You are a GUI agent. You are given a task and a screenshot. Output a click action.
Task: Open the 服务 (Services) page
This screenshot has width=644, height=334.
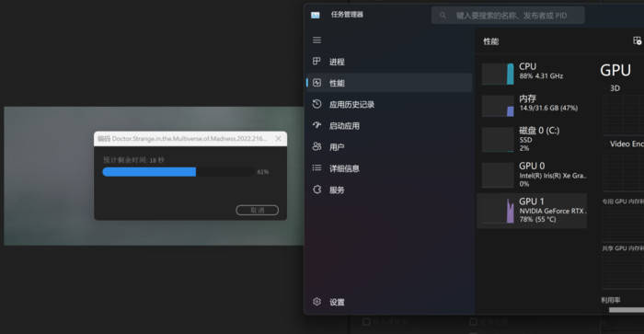(389, 190)
